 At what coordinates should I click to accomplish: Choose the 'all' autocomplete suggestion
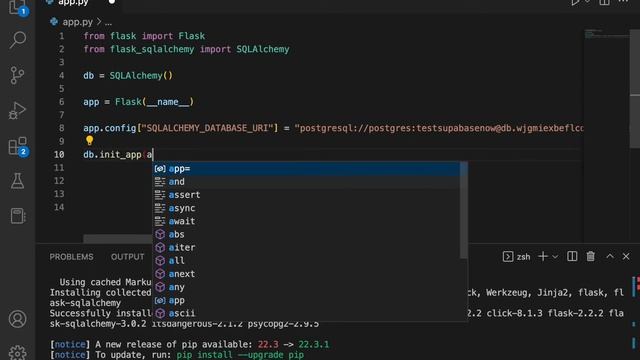(x=307, y=261)
